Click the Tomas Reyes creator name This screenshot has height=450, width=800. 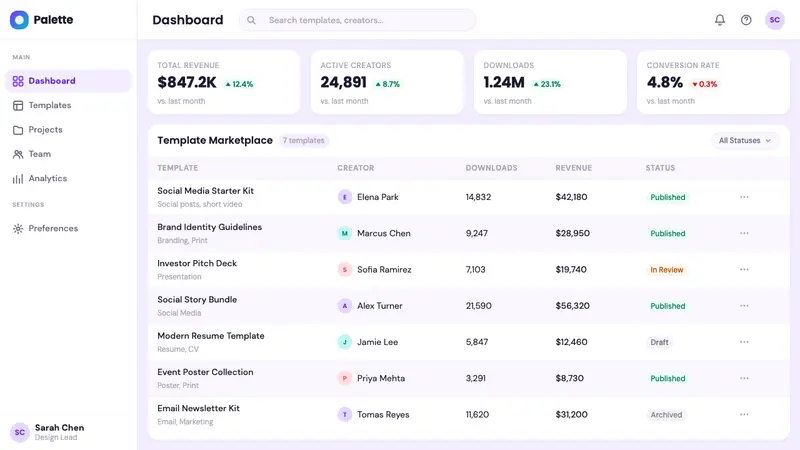pos(383,414)
